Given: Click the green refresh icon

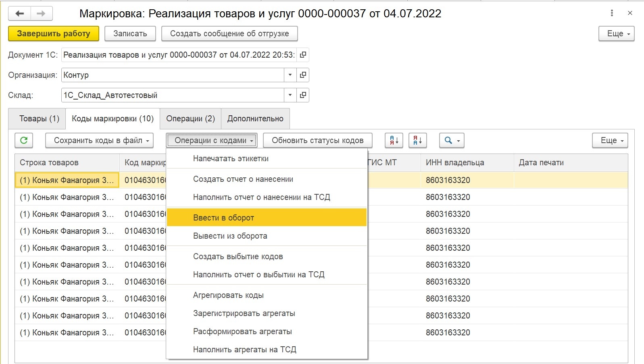Looking at the screenshot, I should coord(24,140).
